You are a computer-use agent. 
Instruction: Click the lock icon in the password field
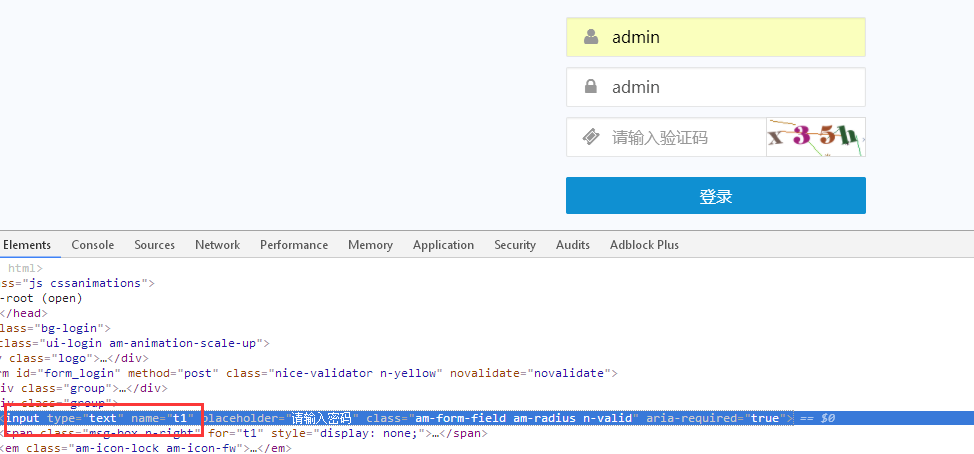click(591, 87)
